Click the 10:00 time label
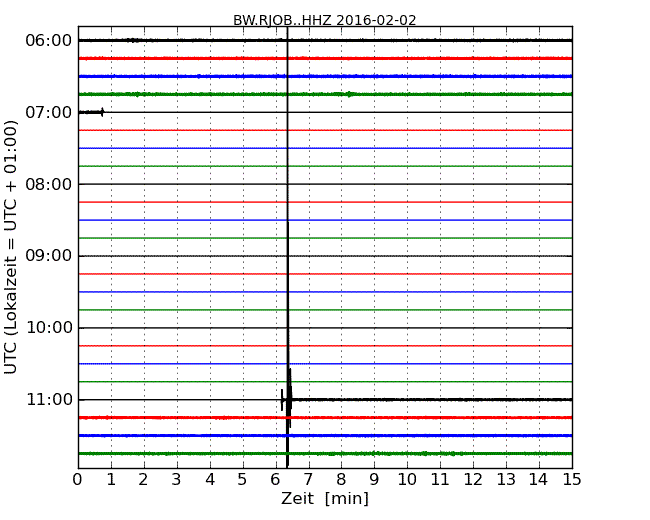650x520 pixels. (x=49, y=328)
